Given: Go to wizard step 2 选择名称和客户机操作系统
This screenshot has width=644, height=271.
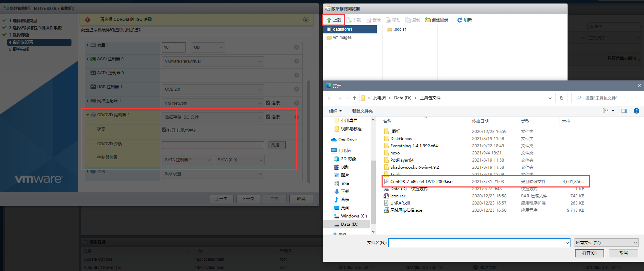Looking at the screenshot, I should 35,28.
